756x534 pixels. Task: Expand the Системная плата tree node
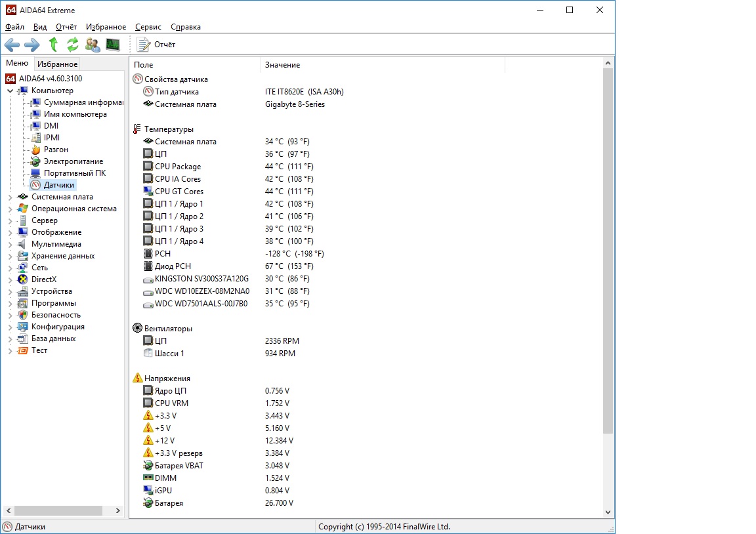coord(10,197)
